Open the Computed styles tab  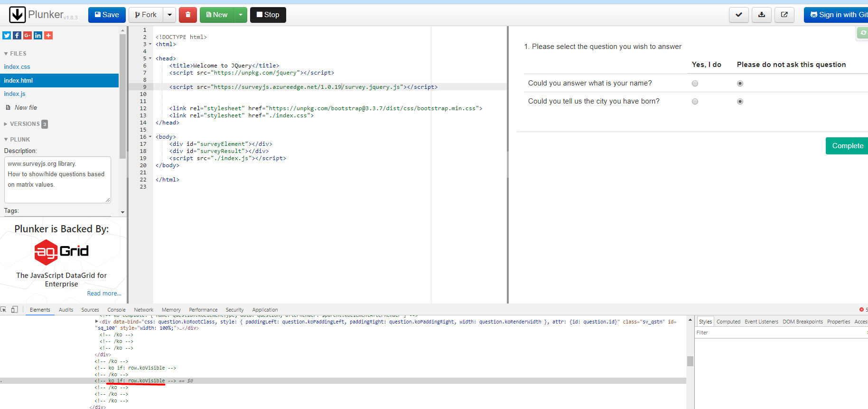click(x=728, y=322)
